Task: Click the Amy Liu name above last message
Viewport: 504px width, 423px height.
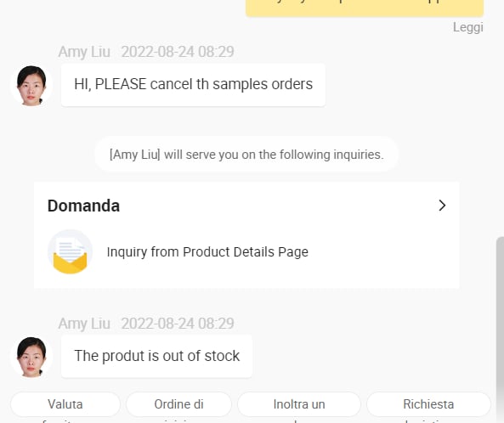Action: [x=84, y=324]
